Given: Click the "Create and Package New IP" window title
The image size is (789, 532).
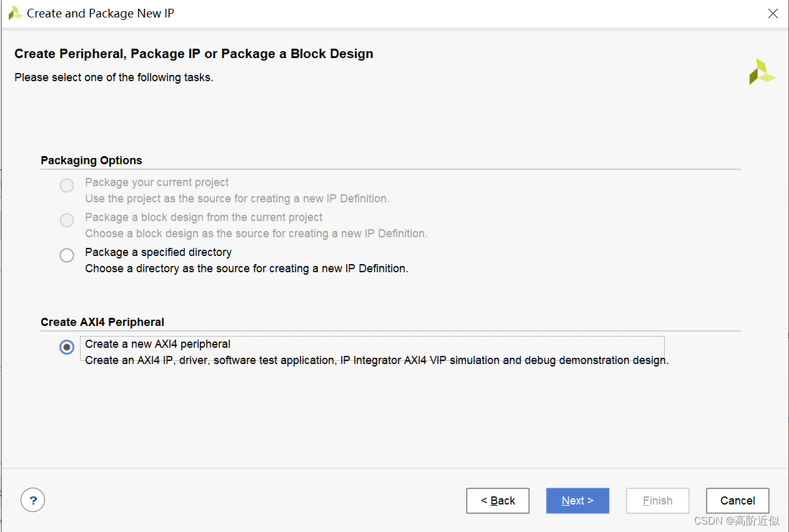Looking at the screenshot, I should pos(100,13).
